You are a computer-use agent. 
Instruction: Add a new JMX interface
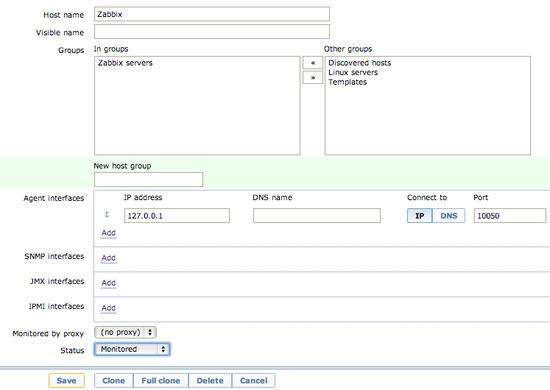pyautogui.click(x=108, y=283)
